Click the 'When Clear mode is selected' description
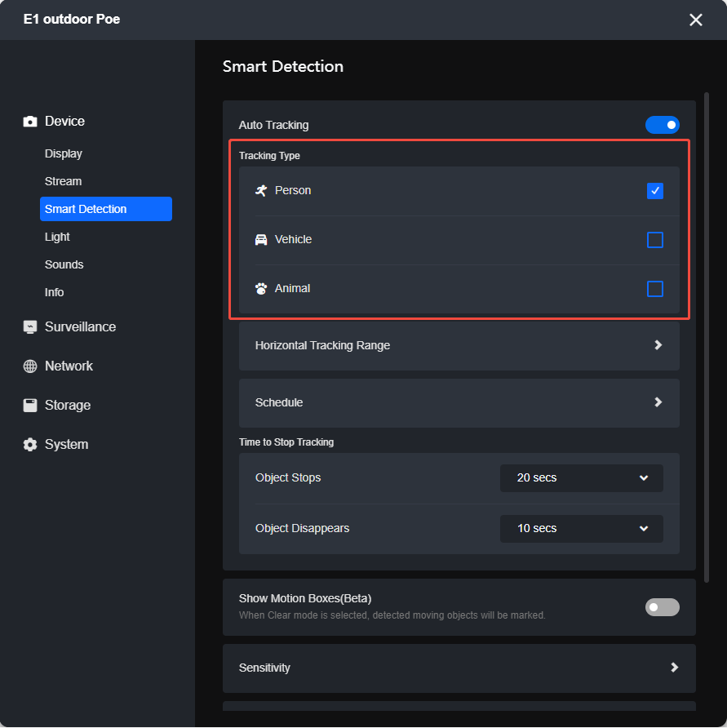The image size is (727, 728). 392,615
